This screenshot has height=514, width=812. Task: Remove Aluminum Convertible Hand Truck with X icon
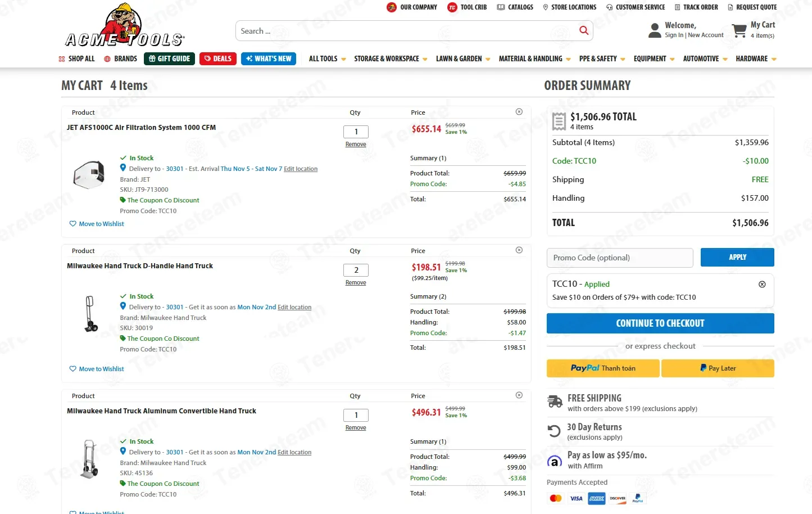pos(519,395)
